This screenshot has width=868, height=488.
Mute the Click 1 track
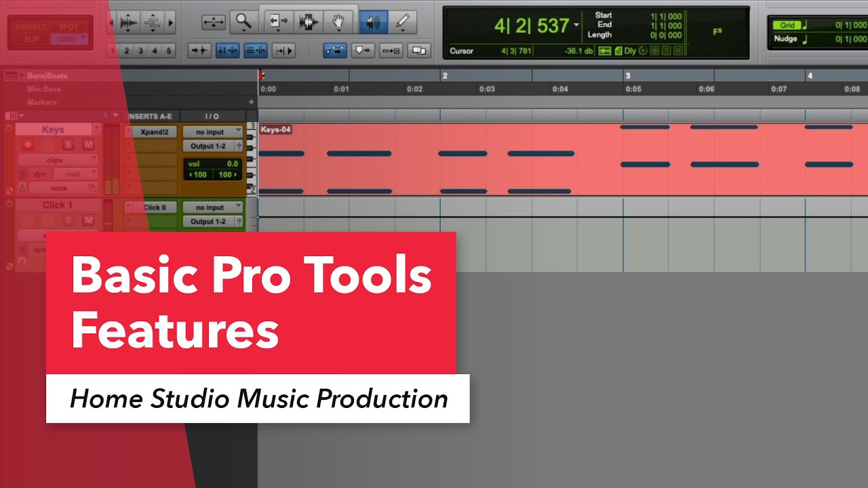[x=88, y=220]
